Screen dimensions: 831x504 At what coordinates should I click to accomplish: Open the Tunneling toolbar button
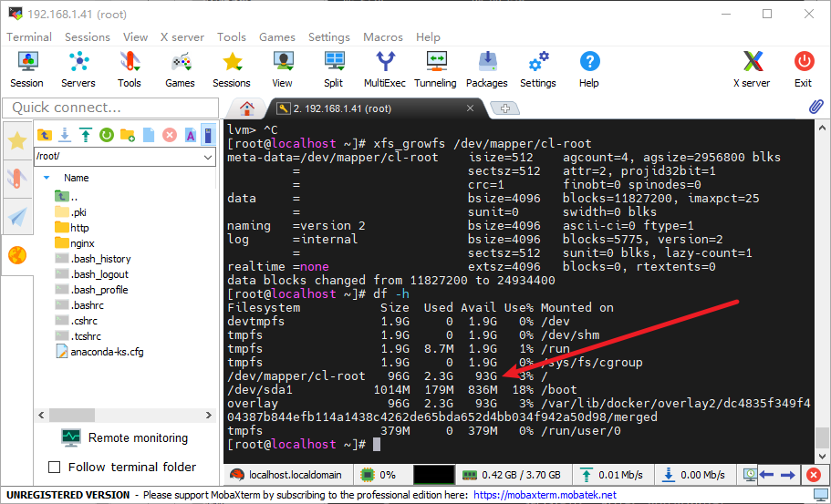(x=436, y=69)
